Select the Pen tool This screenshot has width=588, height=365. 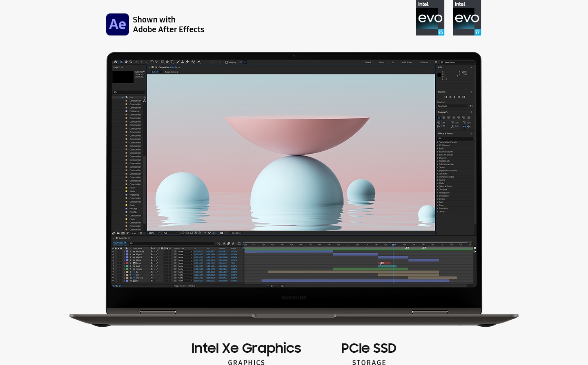167,62
